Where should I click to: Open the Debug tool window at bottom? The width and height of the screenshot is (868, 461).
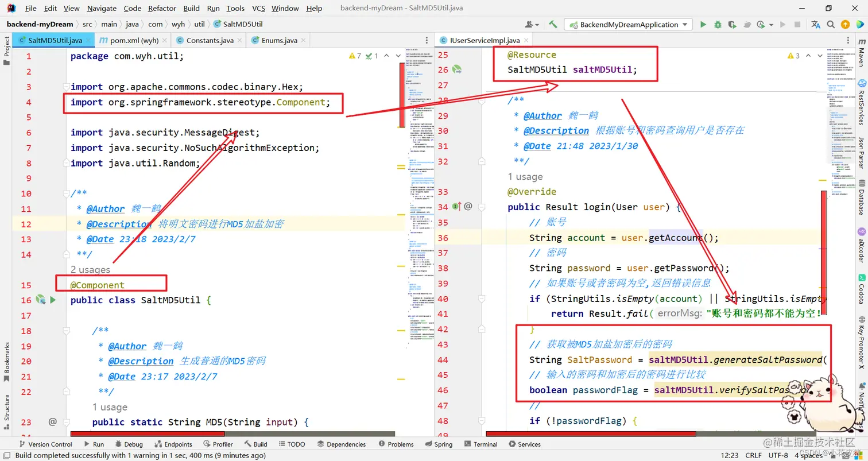point(129,444)
